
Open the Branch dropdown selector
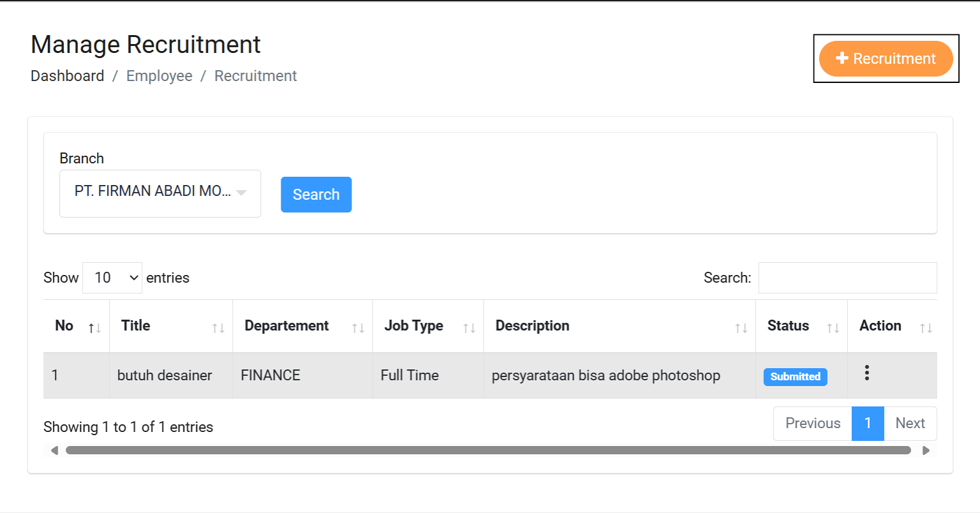tap(160, 193)
